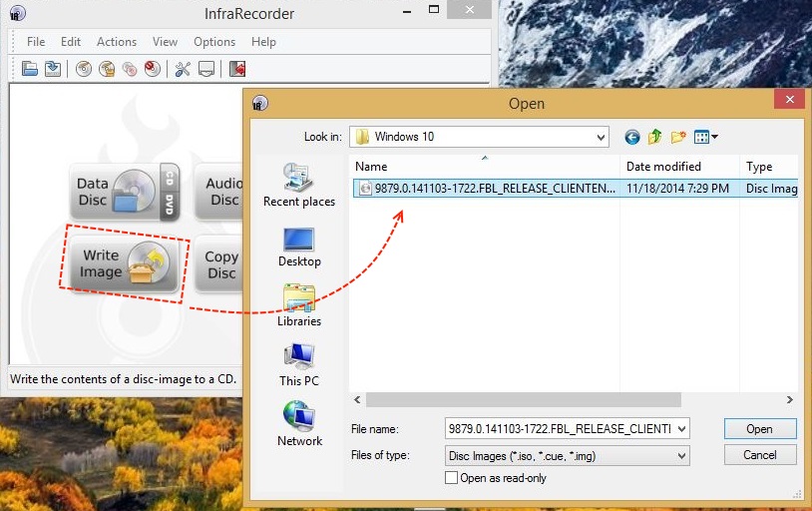Create a new folder in the Open dialog
Viewport: 812px width, 511px height.
pyautogui.click(x=678, y=137)
